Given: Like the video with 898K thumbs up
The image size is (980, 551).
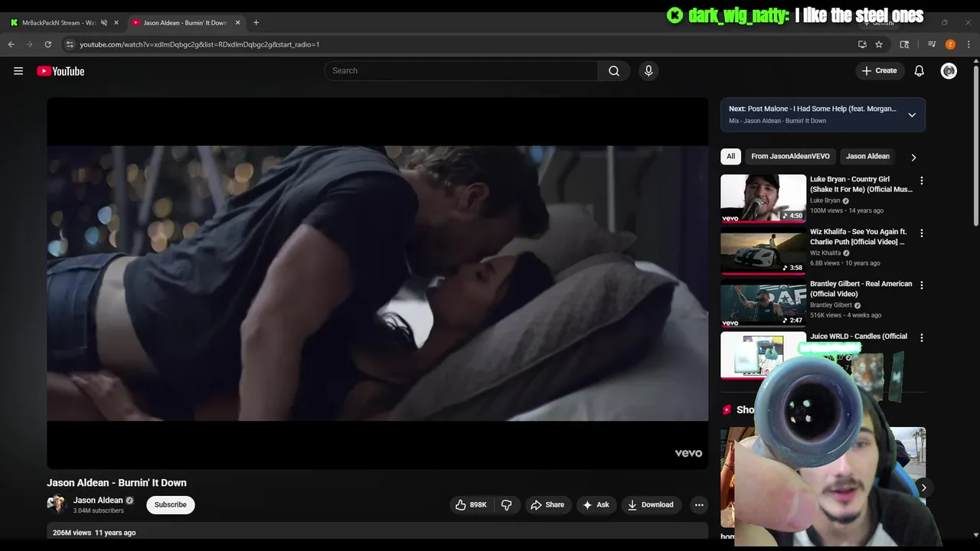Looking at the screenshot, I should [471, 505].
